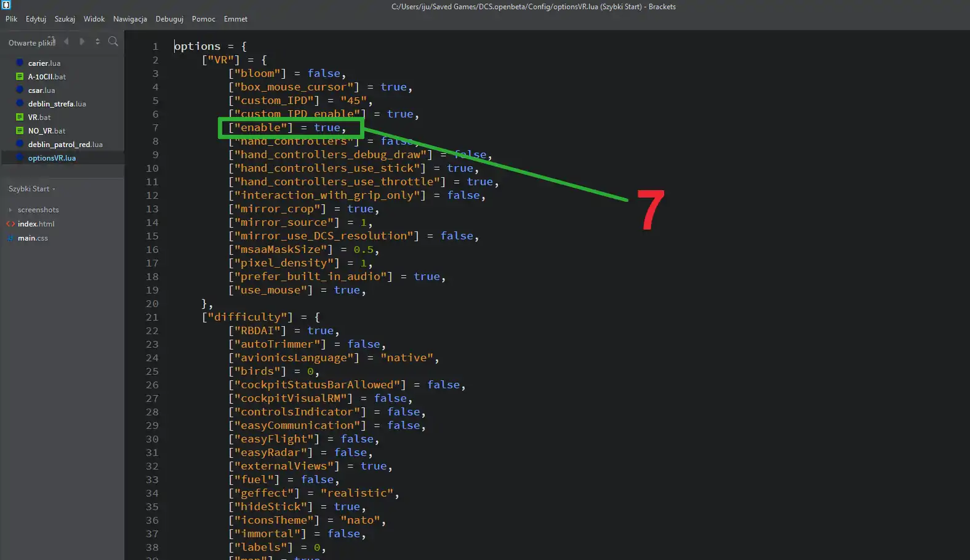Click the show-in-file-tree up/down icon
The height and width of the screenshot is (560, 970).
pos(97,41)
